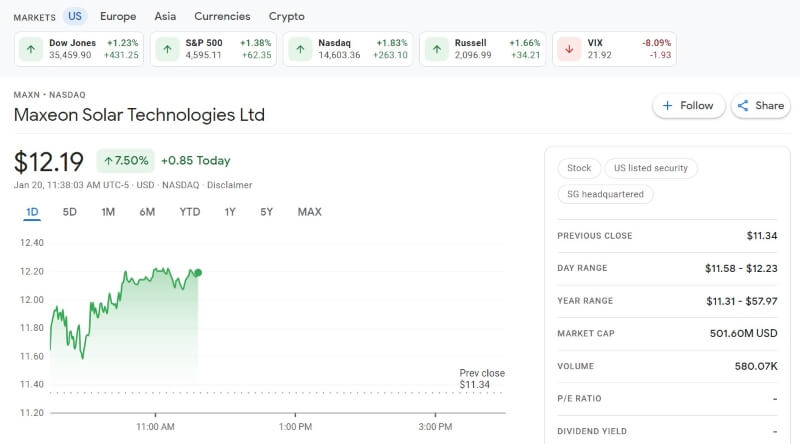
Task: Switch to the Europe markets tab
Action: [x=118, y=16]
